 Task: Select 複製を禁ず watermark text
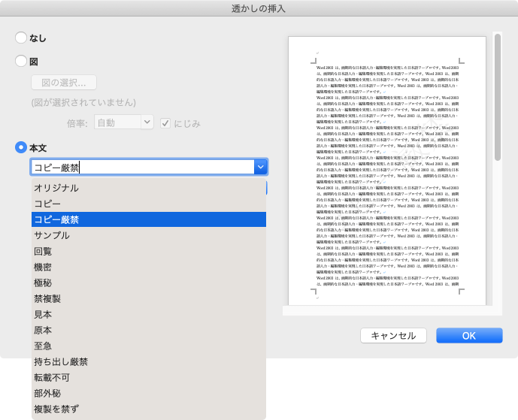click(x=149, y=409)
